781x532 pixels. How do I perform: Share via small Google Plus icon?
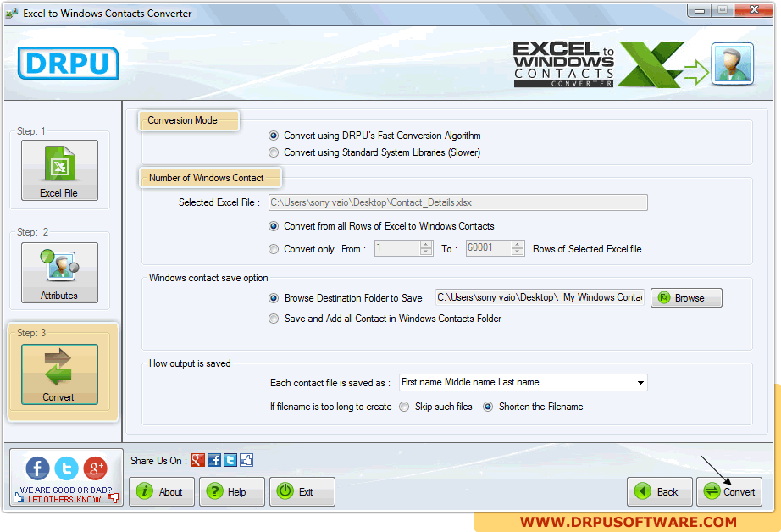(197, 460)
